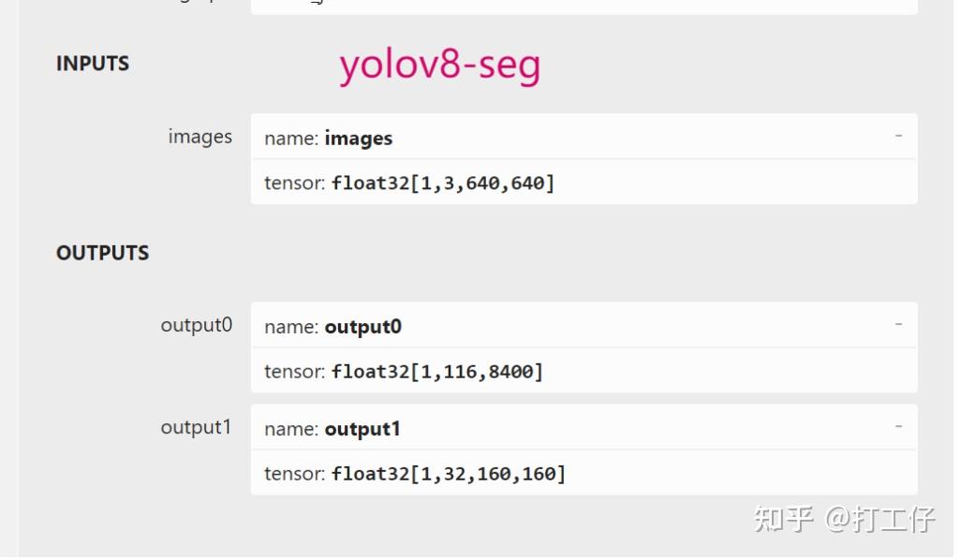Click the INPUTS section header

(93, 64)
